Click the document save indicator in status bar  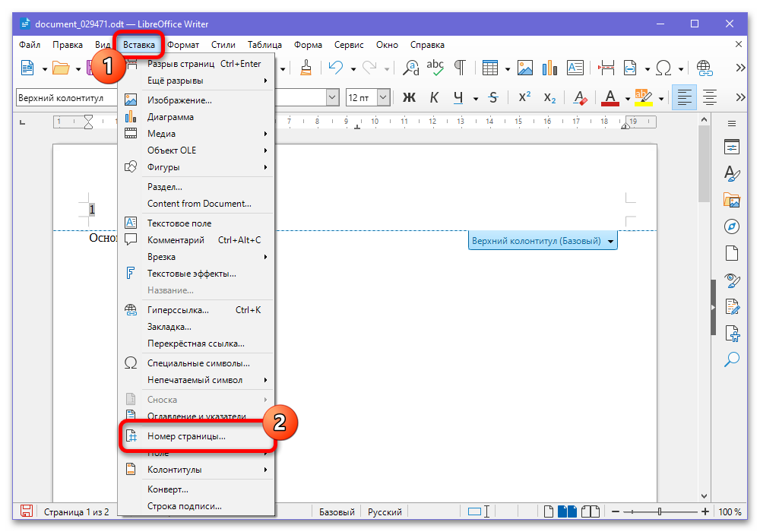[x=26, y=511]
